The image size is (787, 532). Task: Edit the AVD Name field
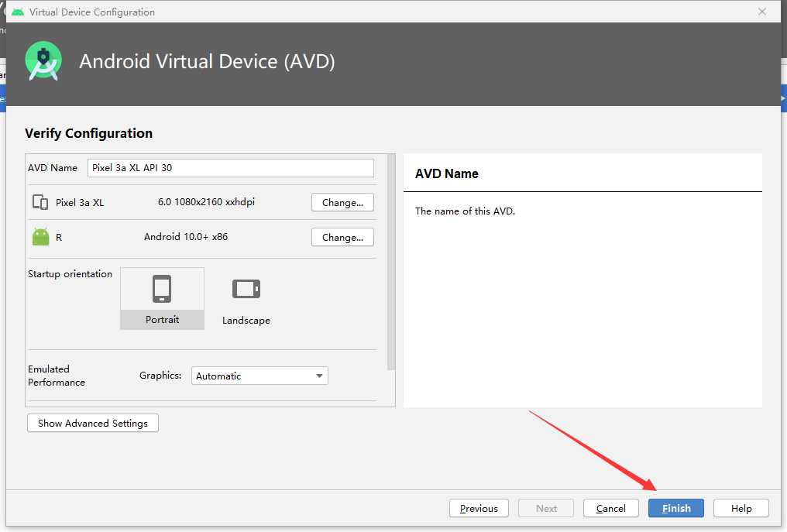[230, 167]
